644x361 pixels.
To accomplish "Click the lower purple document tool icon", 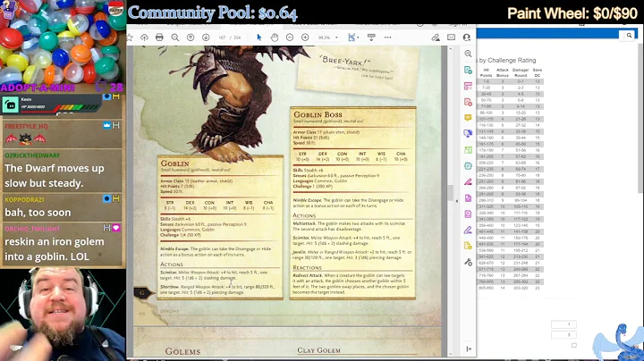I will pos(468,214).
